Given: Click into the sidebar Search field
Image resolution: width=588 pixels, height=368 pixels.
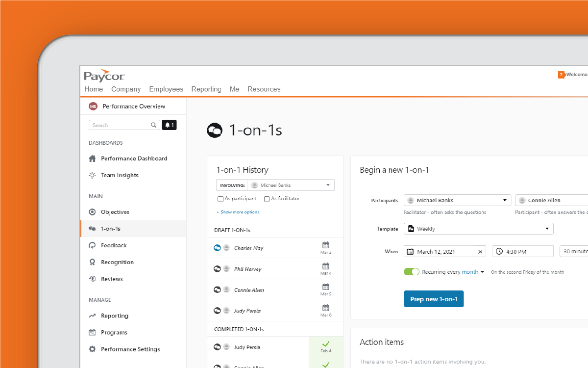Looking at the screenshot, I should [x=124, y=125].
